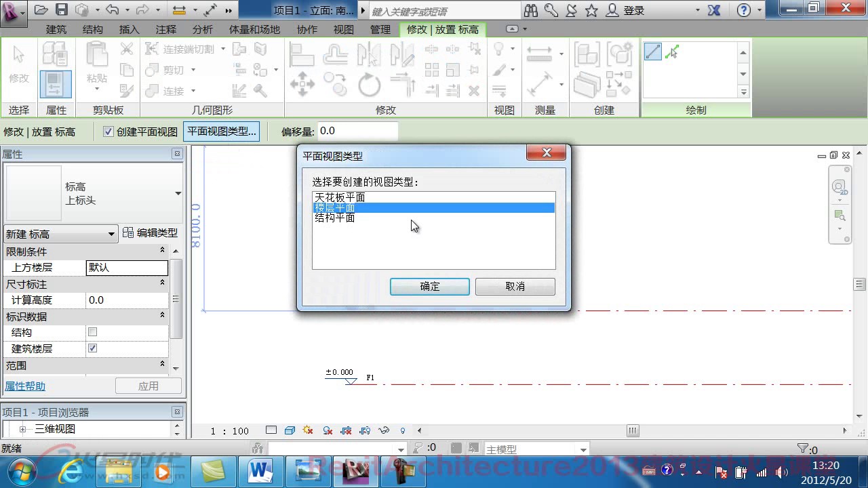Open the 建筑 ribbon tab

[56, 30]
